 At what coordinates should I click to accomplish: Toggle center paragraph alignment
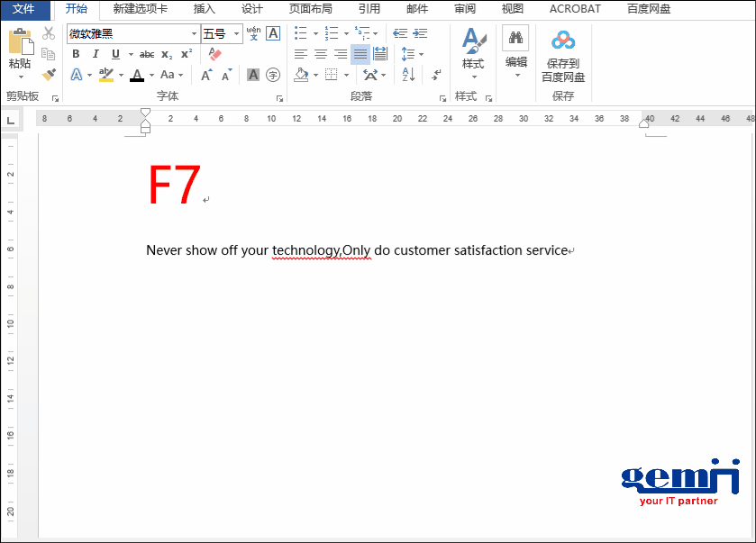pyautogui.click(x=321, y=54)
